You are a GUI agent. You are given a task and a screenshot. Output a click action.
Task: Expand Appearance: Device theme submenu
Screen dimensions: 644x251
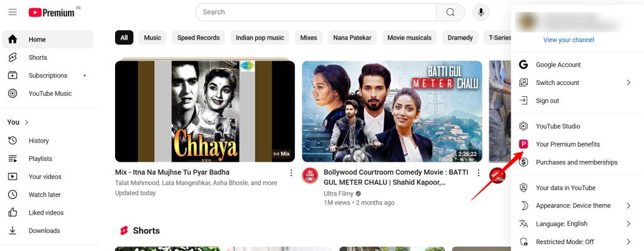point(577,206)
